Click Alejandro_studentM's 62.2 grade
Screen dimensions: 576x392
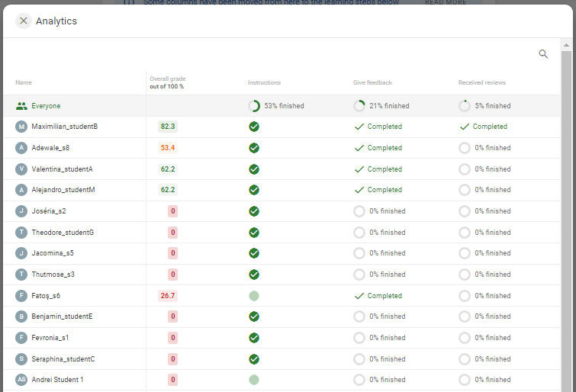point(168,190)
